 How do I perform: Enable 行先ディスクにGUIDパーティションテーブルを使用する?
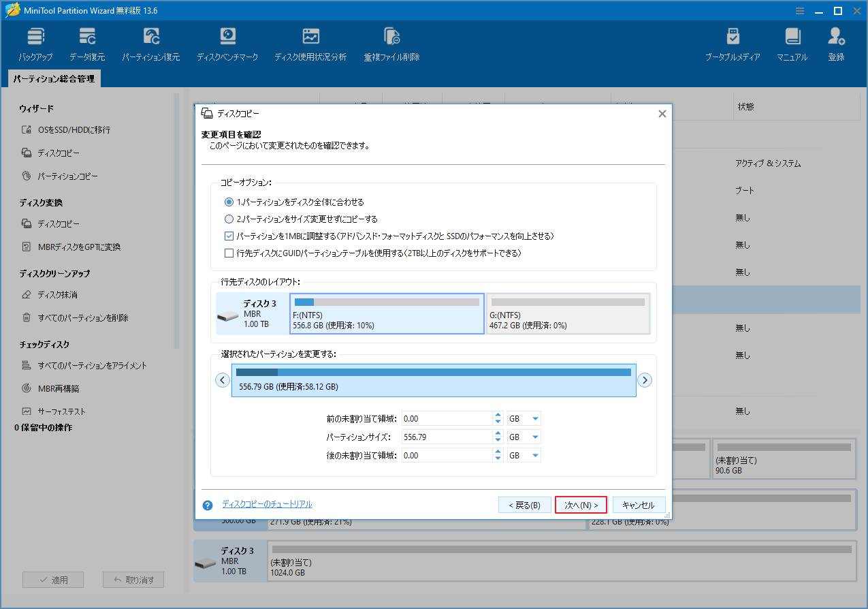(x=229, y=253)
